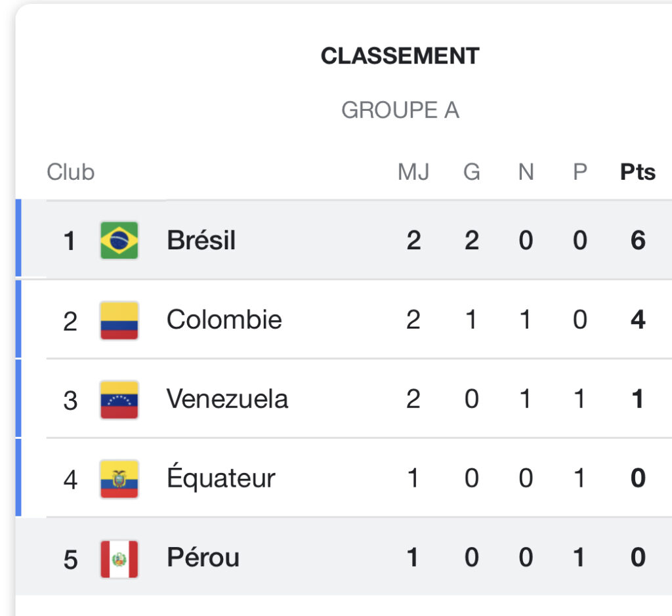Click the MJ column header
Viewport: 672px width, 616px height.
pyautogui.click(x=413, y=173)
